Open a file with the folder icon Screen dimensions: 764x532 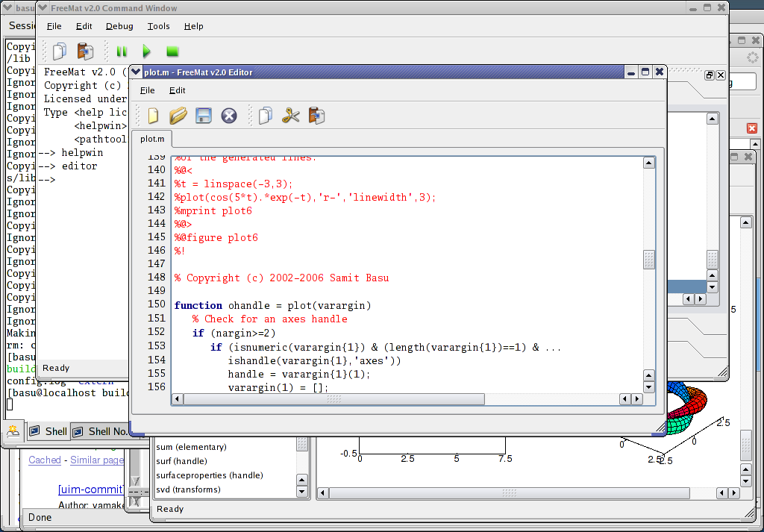tap(178, 116)
